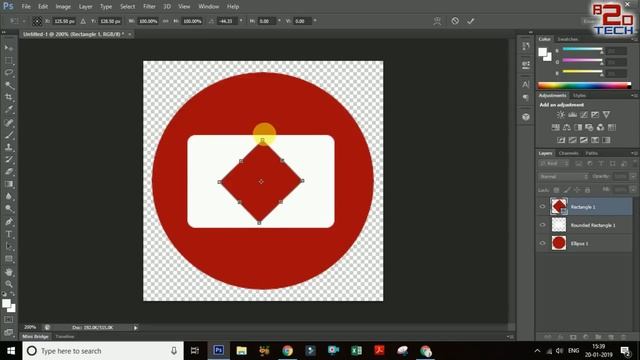
Task: Hide the Ellipse 1 layer
Action: pyautogui.click(x=542, y=243)
